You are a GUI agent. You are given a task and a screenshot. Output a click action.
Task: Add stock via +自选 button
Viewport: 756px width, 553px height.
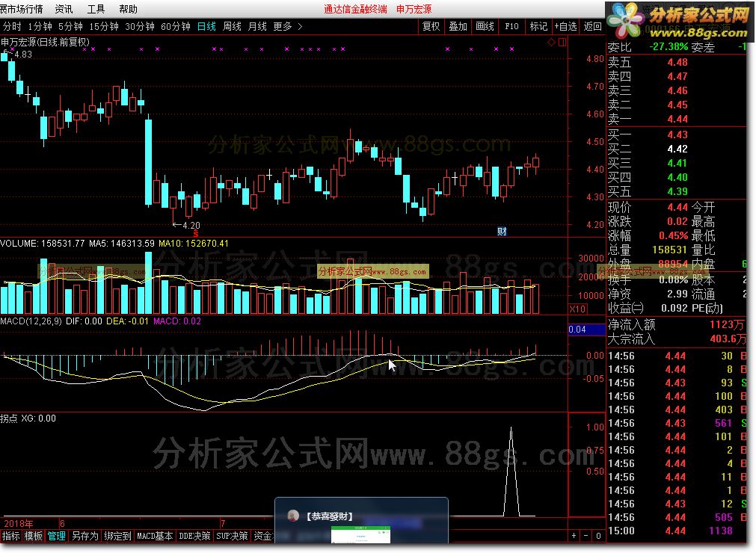coord(565,26)
